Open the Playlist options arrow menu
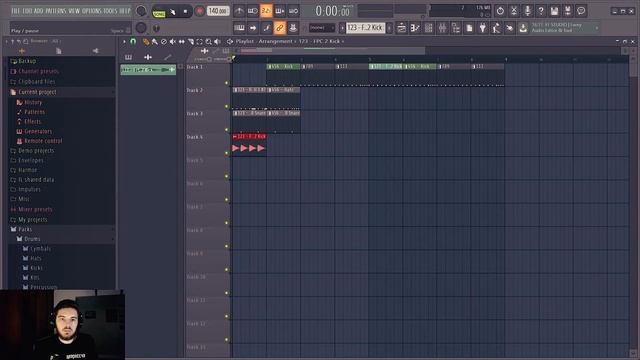The image size is (640, 360). [124, 41]
